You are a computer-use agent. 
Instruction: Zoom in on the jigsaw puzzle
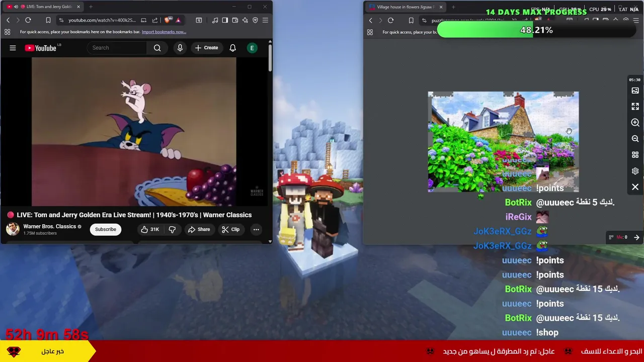(635, 123)
